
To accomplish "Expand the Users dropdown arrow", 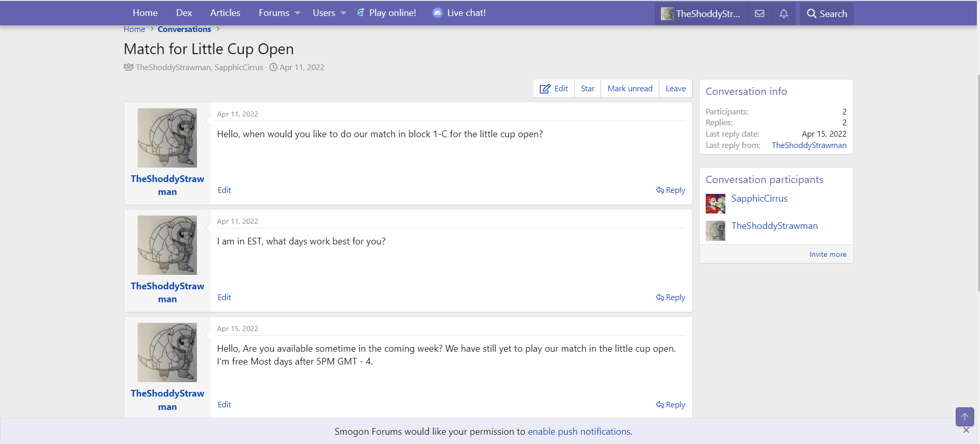I will 343,13.
